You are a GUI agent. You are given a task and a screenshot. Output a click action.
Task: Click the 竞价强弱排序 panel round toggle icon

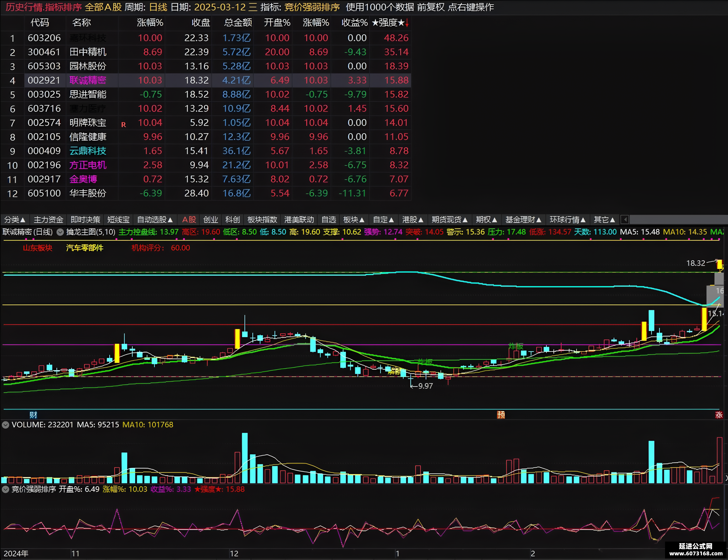pyautogui.click(x=6, y=489)
